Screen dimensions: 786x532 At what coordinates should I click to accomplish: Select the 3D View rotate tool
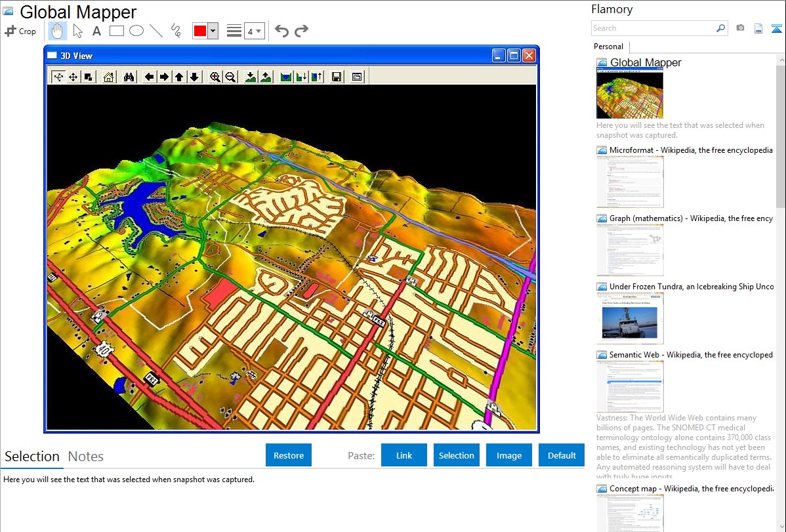pos(58,77)
